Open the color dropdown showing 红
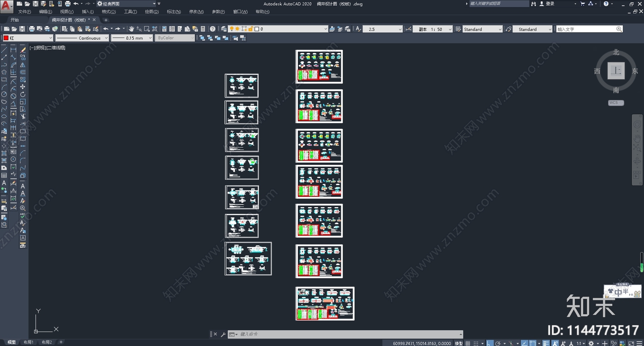This screenshot has width=644, height=346. point(28,38)
